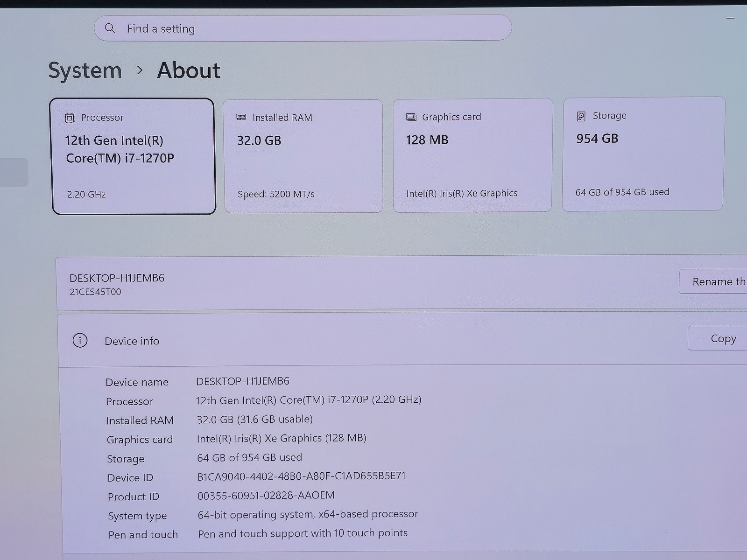Click the Device ID label
747x560 pixels.
(130, 478)
